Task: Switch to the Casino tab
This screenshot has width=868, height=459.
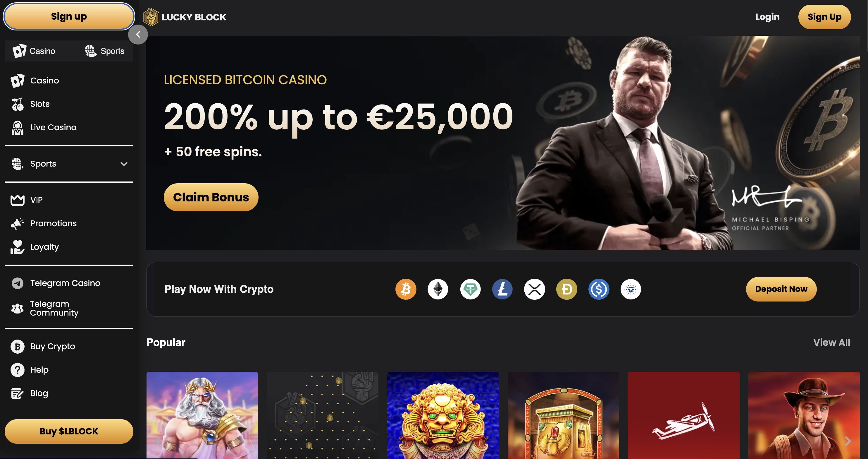Action: [34, 51]
